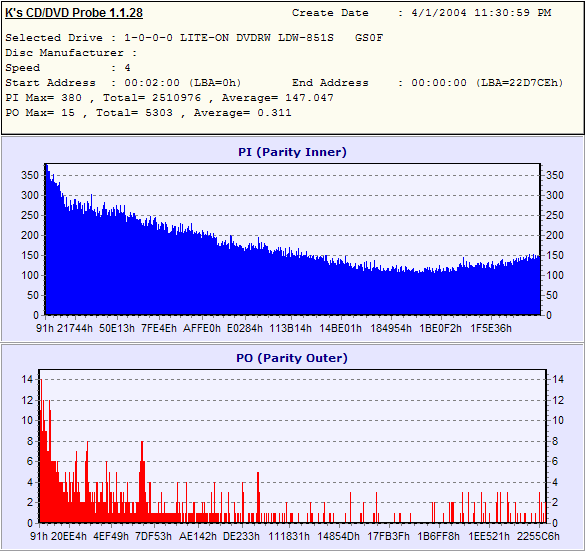Image resolution: width=585 pixels, height=551 pixels.
Task: Click the K's CD/DVD Probe 1.1.28 title
Action: pyautogui.click(x=74, y=13)
